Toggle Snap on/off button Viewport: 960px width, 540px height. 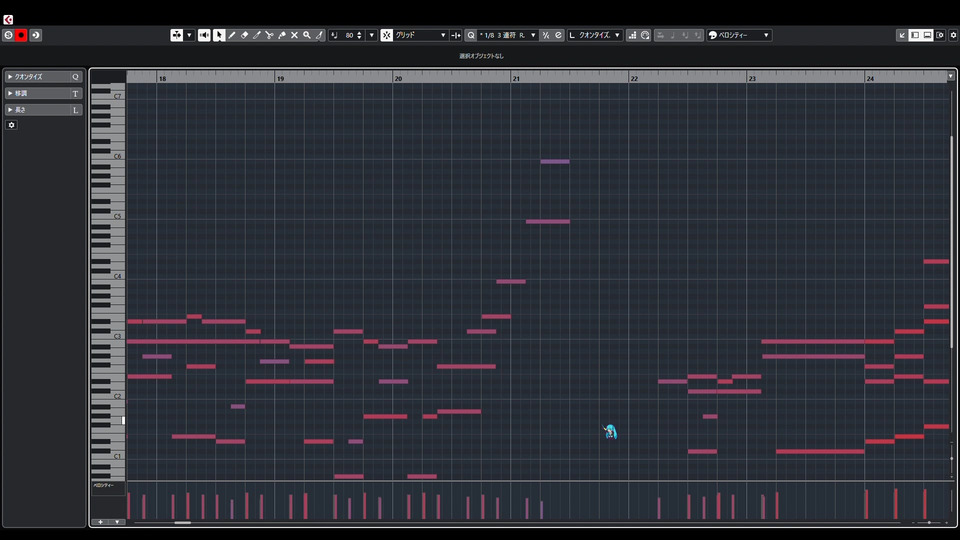coord(386,36)
